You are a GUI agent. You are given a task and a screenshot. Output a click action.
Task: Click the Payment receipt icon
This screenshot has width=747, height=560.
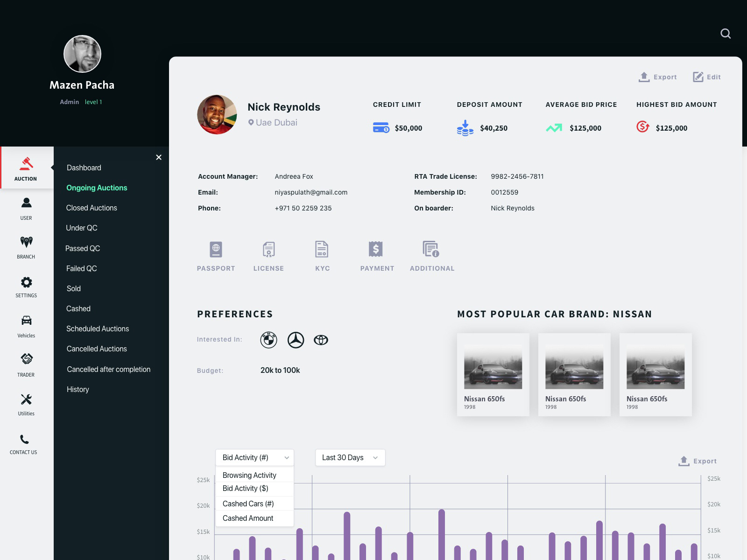click(376, 249)
